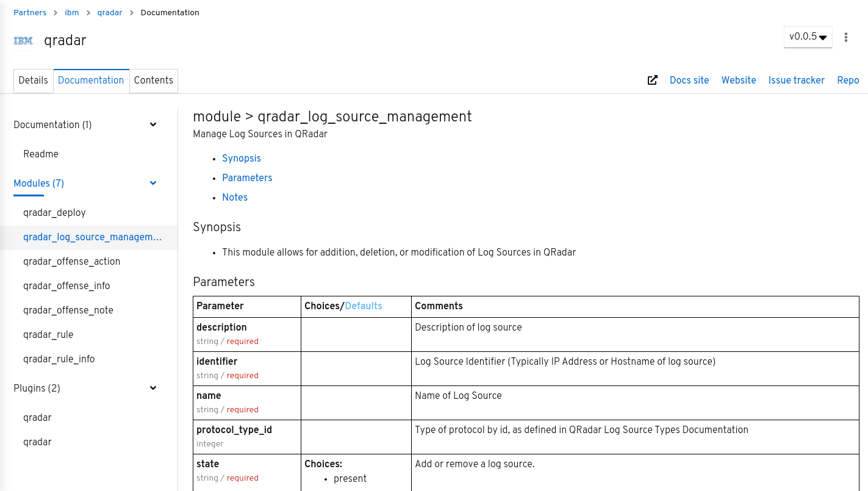Jump to the Synopsis section
Viewport: 868px width, 491px height.
[x=241, y=159]
